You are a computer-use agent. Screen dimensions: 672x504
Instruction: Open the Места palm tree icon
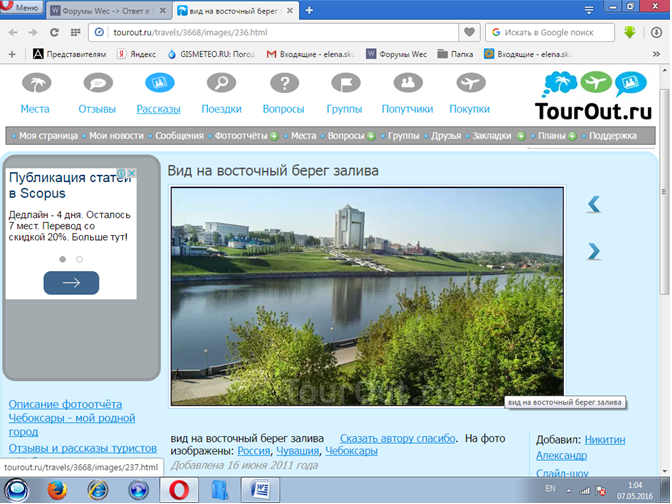(36, 83)
